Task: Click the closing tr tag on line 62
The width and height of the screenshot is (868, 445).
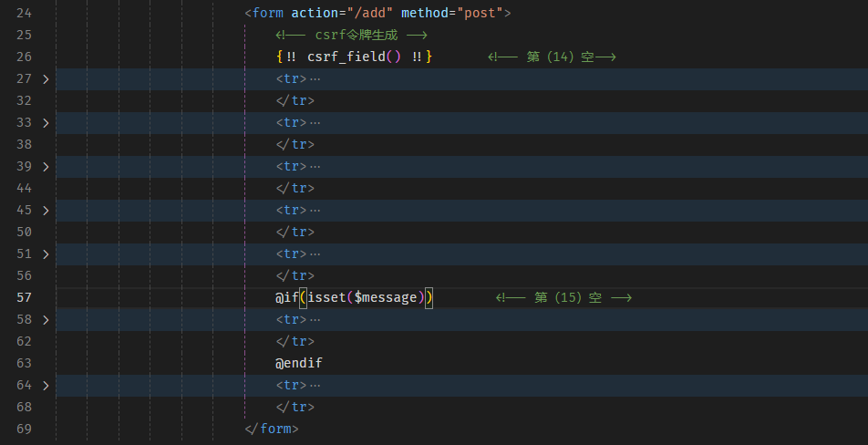Action: pos(295,341)
